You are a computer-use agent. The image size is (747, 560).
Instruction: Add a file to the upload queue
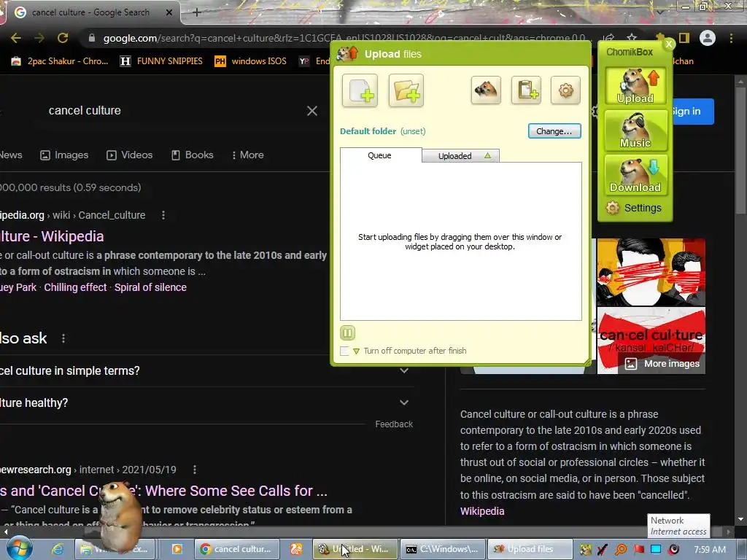pos(360,90)
